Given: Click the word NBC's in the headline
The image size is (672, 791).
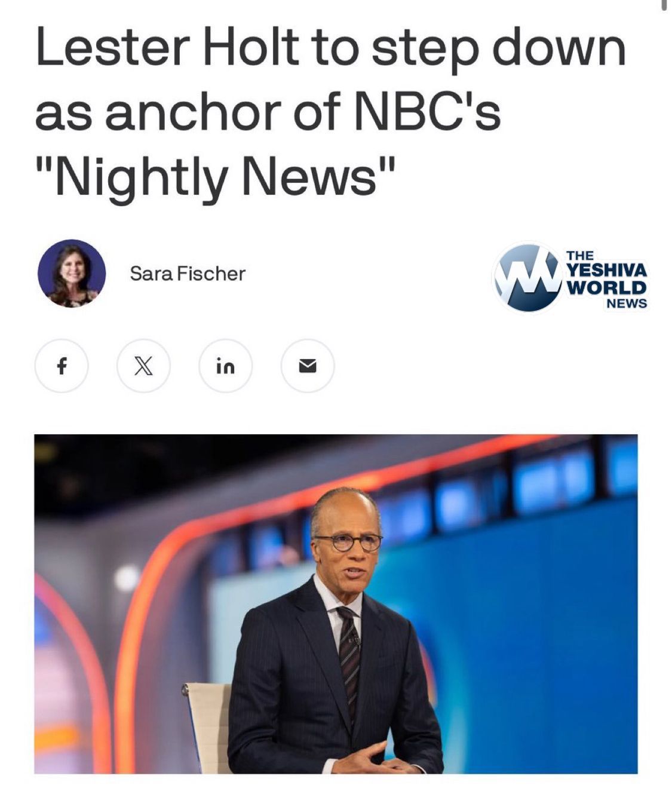Looking at the screenshot, I should (427, 113).
